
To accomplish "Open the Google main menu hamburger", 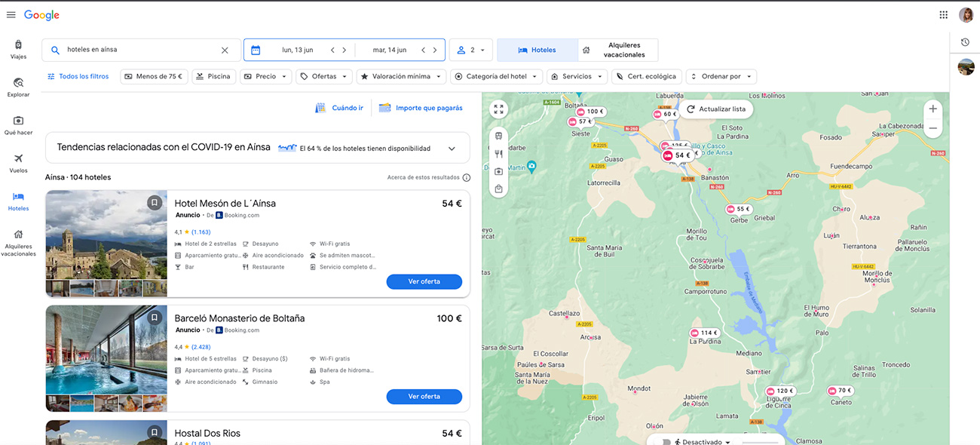I will click(11, 15).
